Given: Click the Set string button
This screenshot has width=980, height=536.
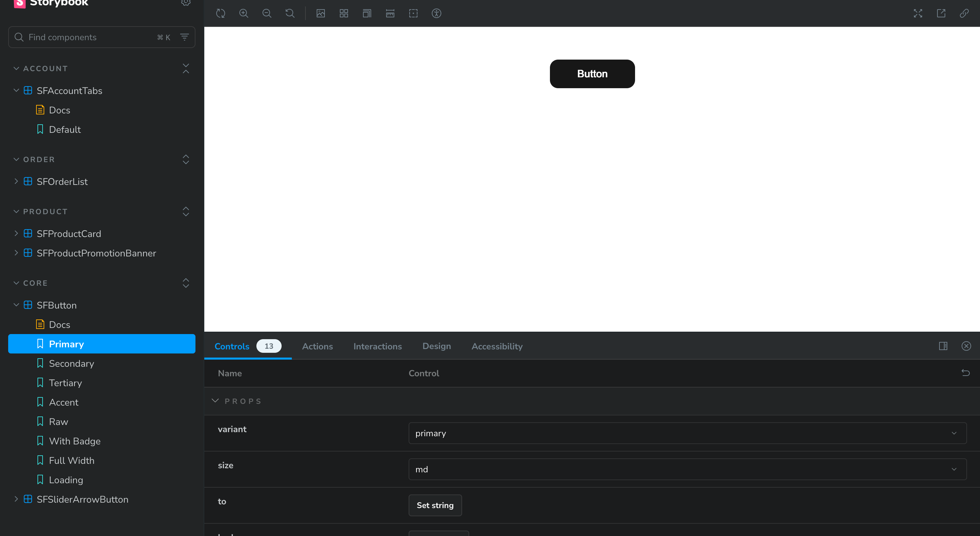Looking at the screenshot, I should [x=435, y=505].
